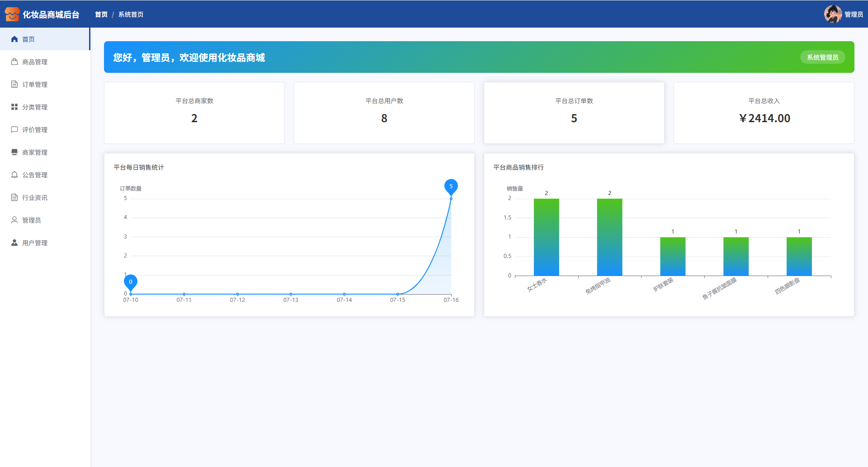
Task: Click the grid icon for 分类管理
Action: tap(14, 107)
